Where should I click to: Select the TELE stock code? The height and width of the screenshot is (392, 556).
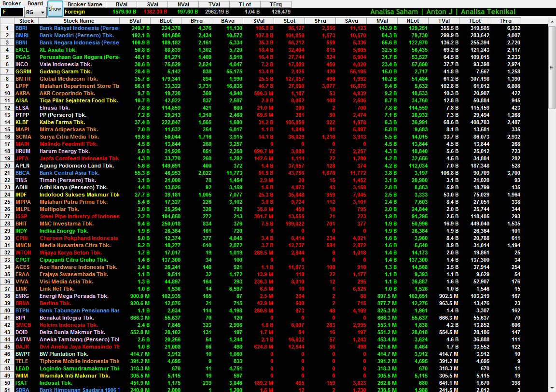[22, 361]
